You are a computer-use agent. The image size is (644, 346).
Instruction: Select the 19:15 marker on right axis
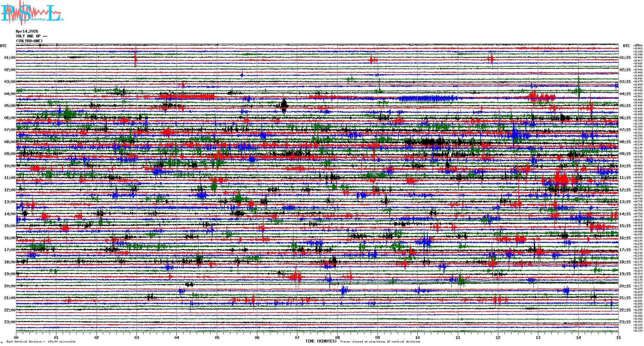coord(625,274)
